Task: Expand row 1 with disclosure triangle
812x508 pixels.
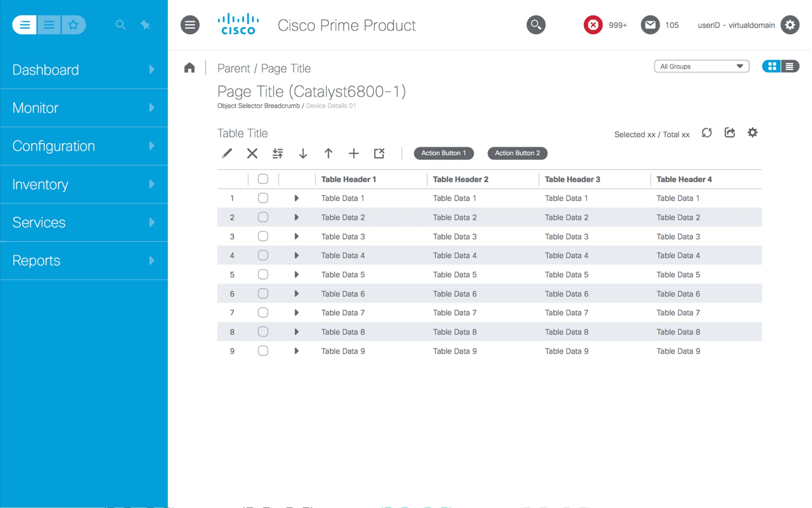Action: pyautogui.click(x=296, y=198)
